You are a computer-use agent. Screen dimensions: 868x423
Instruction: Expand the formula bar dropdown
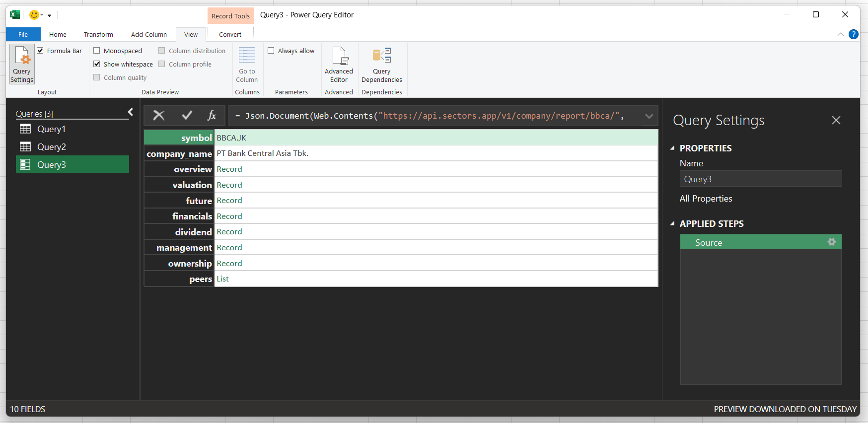click(649, 116)
